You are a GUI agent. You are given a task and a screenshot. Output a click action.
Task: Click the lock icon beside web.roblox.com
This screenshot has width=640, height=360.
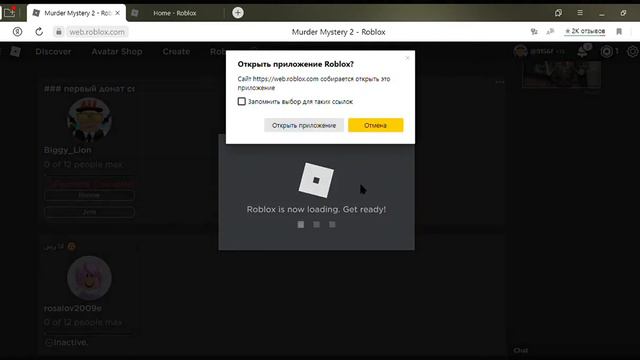pyautogui.click(x=59, y=31)
